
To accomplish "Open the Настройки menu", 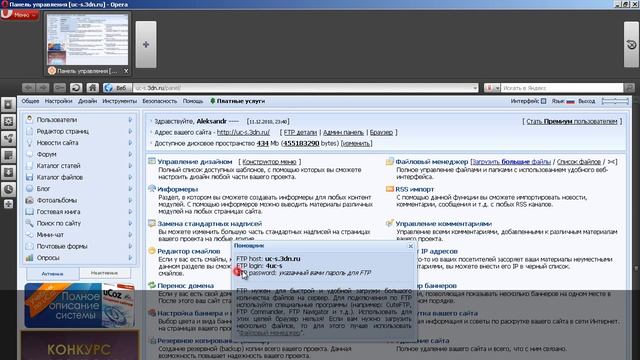I will point(58,101).
